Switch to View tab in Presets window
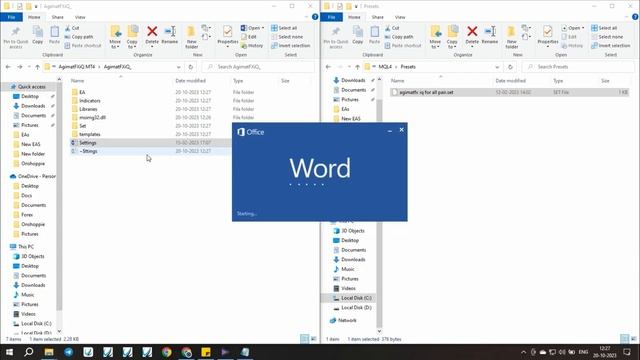Screen dimensions: 640x360 click(400, 17)
